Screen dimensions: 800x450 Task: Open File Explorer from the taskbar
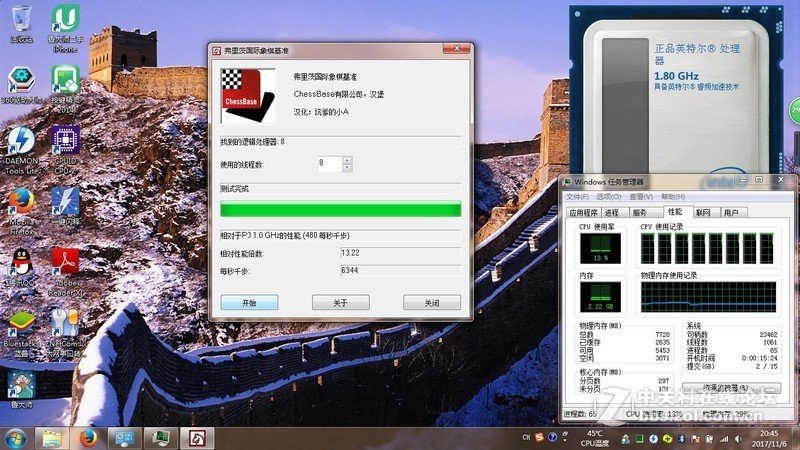52,438
